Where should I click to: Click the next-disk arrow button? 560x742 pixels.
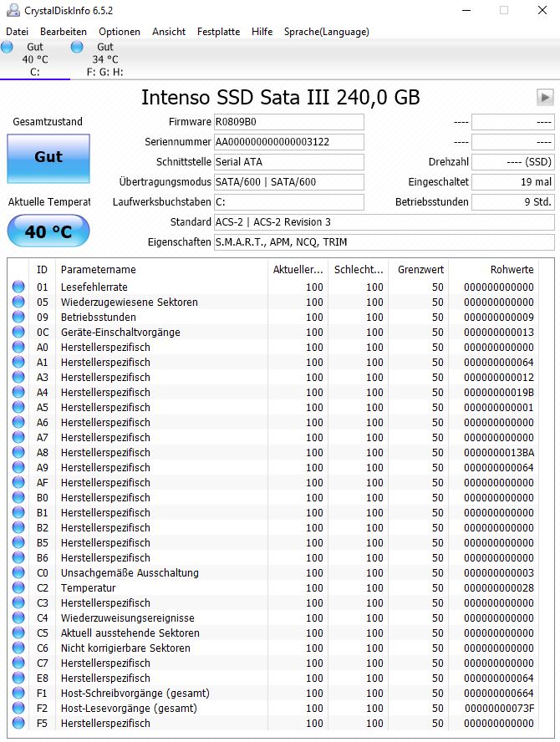point(545,98)
